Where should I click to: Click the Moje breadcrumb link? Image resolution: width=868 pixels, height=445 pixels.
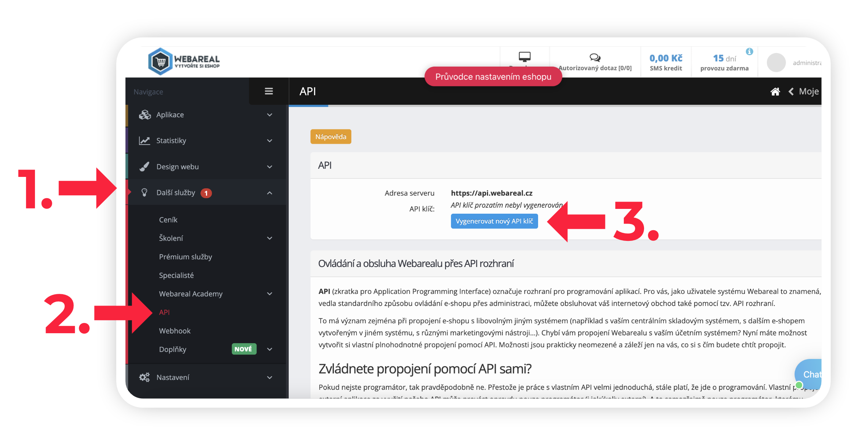[809, 92]
